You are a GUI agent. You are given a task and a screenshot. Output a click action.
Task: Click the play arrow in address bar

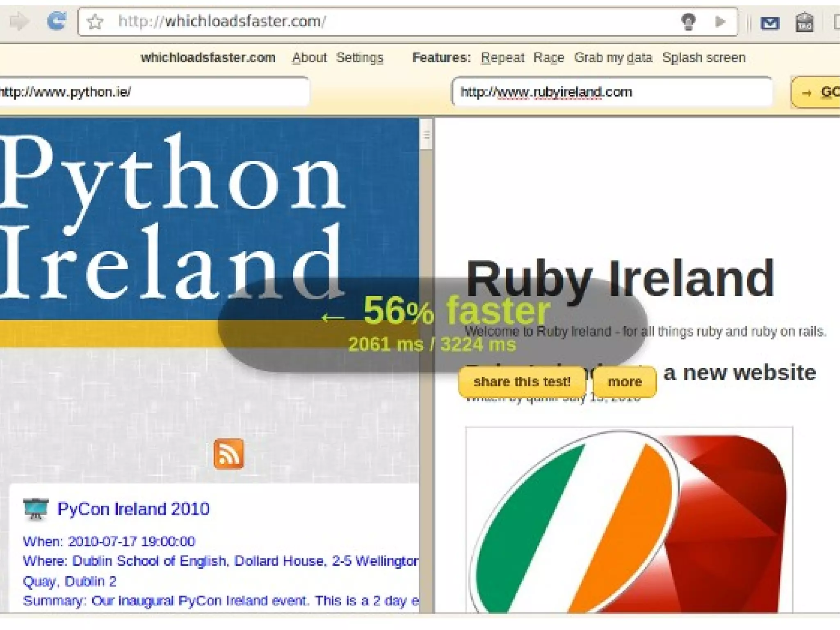720,21
